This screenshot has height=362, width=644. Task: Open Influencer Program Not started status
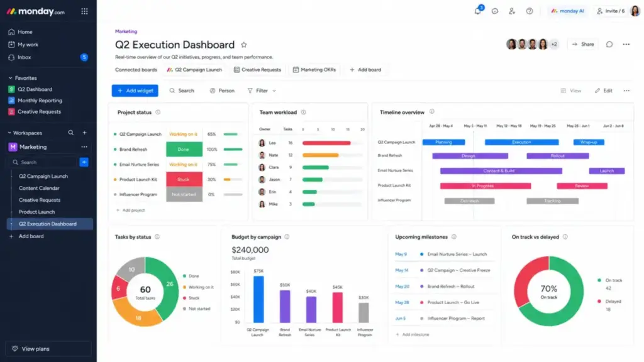point(184,195)
